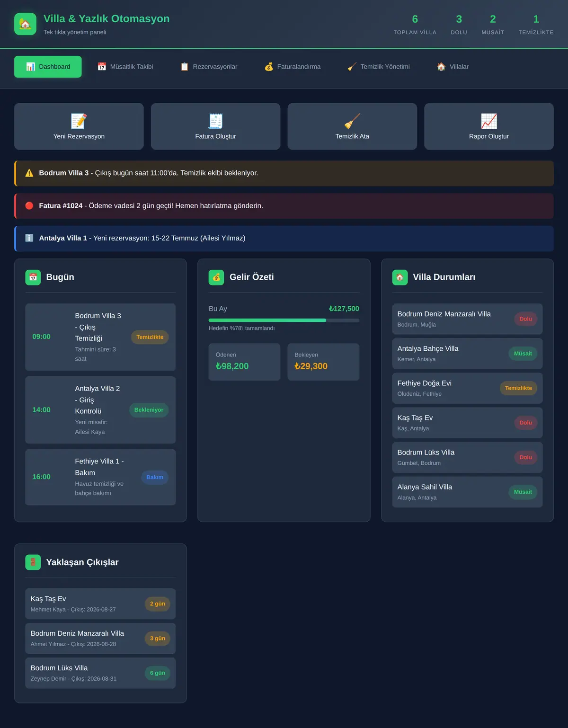Image resolution: width=568 pixels, height=728 pixels.
Task: Click "Mehmet Kaya - Çıkış: 2026-08-27" text
Action: (x=73, y=610)
